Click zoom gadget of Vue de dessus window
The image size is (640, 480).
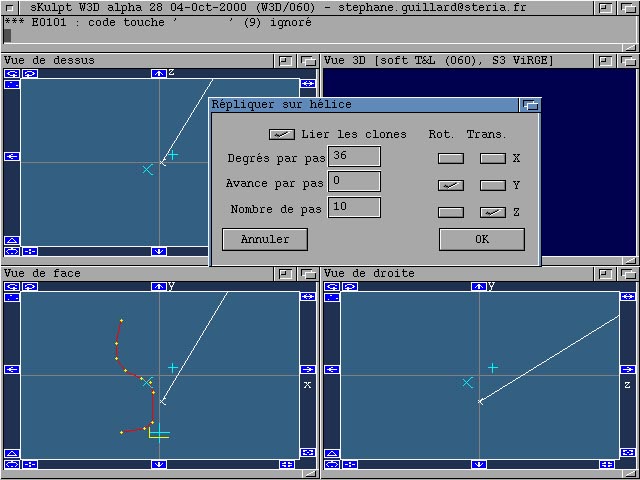[285, 61]
